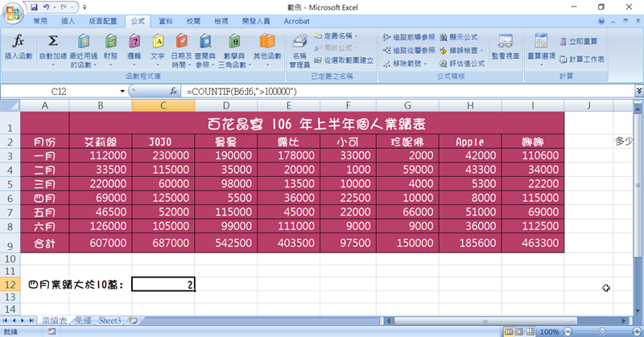Click the fx button beside formula bar
644x337 pixels.
173,91
